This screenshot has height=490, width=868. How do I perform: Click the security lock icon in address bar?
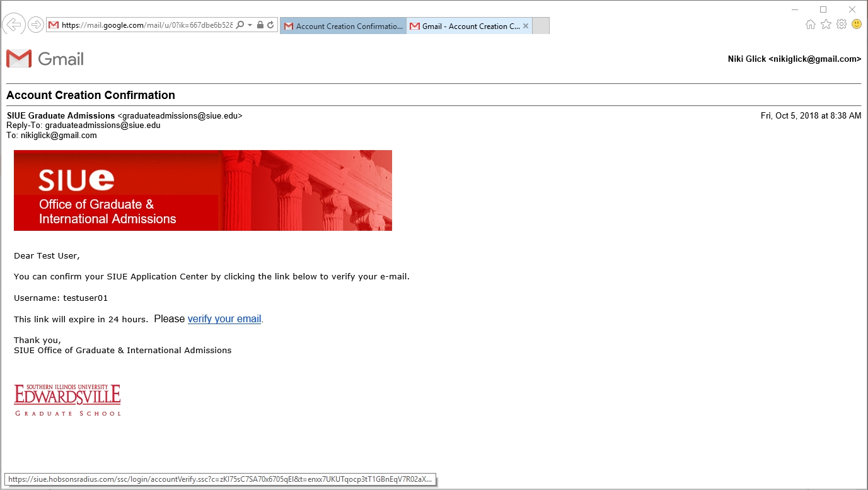tap(260, 25)
